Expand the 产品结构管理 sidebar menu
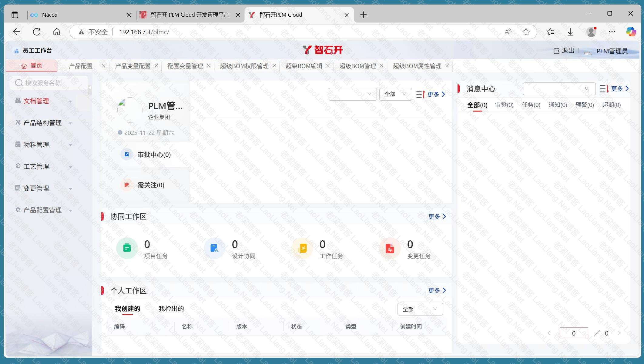This screenshot has height=364, width=644. tap(42, 123)
